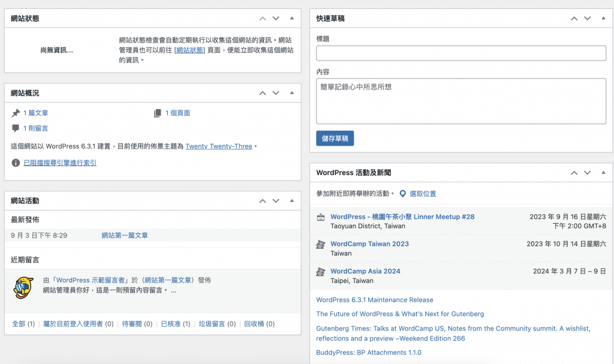Screen dimensions: 614x364
Task: Click the pages icon beside 1 個頁面
Action: click(158, 113)
